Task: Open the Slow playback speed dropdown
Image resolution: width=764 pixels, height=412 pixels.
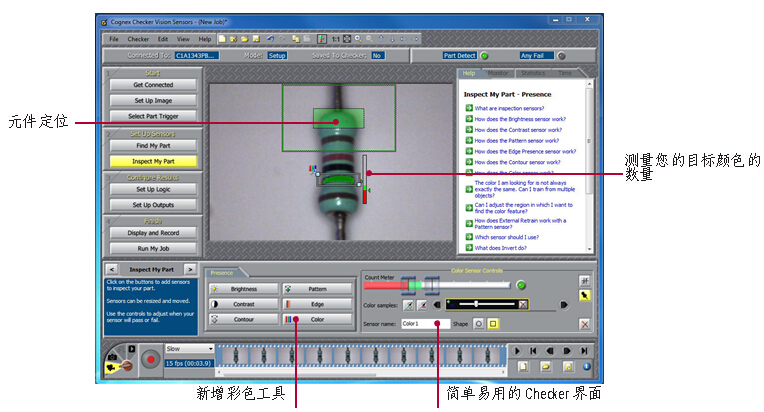Action: (x=190, y=349)
